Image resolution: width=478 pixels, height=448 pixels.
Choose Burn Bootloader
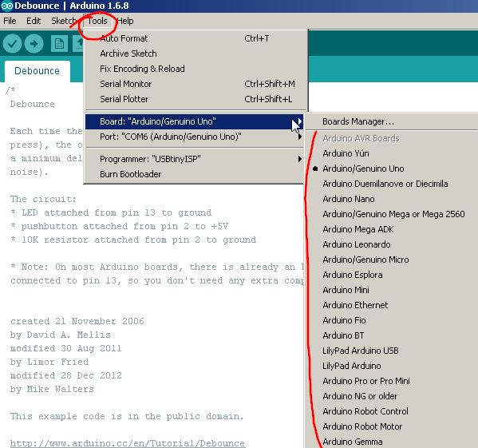(x=195, y=174)
